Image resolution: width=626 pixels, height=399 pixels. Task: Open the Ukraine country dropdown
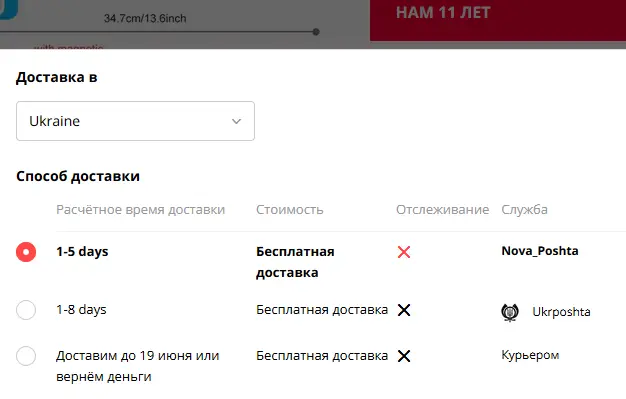pos(135,121)
